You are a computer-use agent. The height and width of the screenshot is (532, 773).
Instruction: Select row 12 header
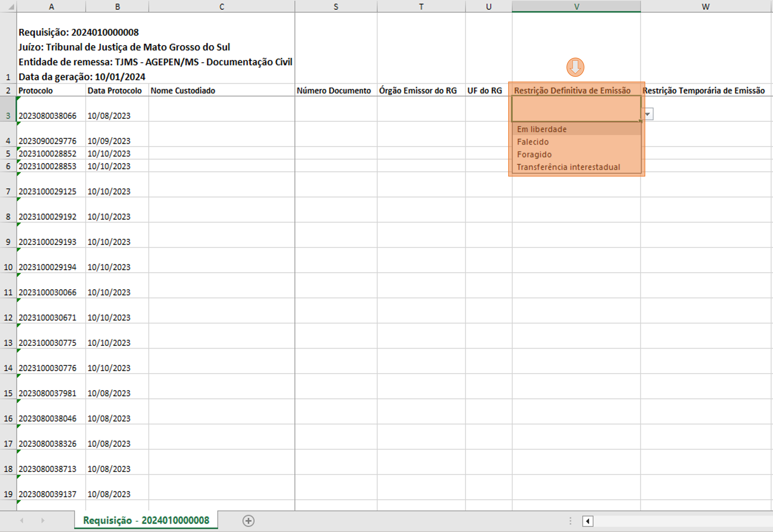pos(8,311)
